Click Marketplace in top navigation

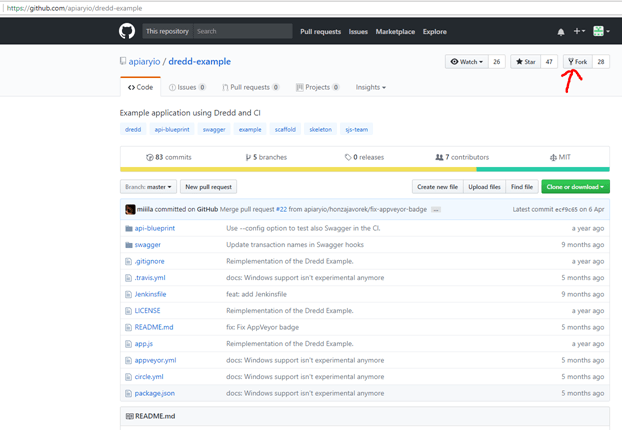pyautogui.click(x=395, y=32)
